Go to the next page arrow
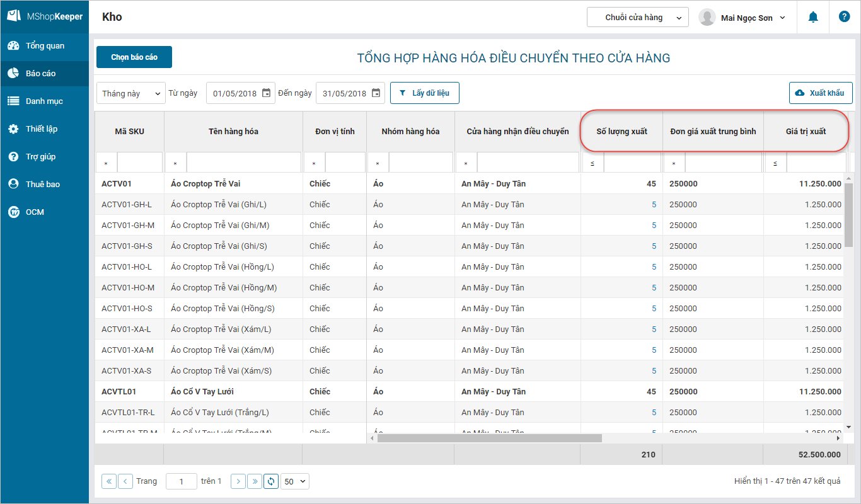This screenshot has height=504, width=861. [238, 481]
